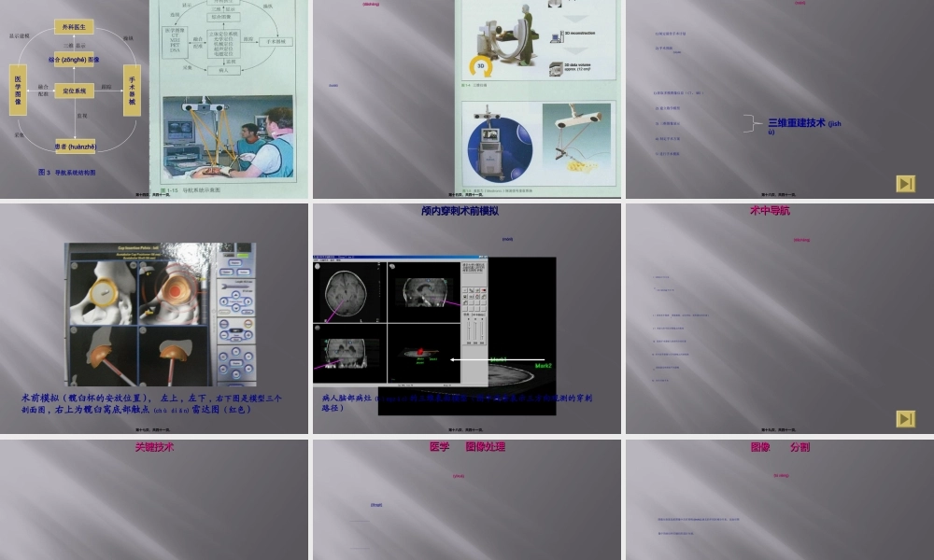Click the 手术器械 vertical box
Screen dimensions: 934x560
[132, 90]
